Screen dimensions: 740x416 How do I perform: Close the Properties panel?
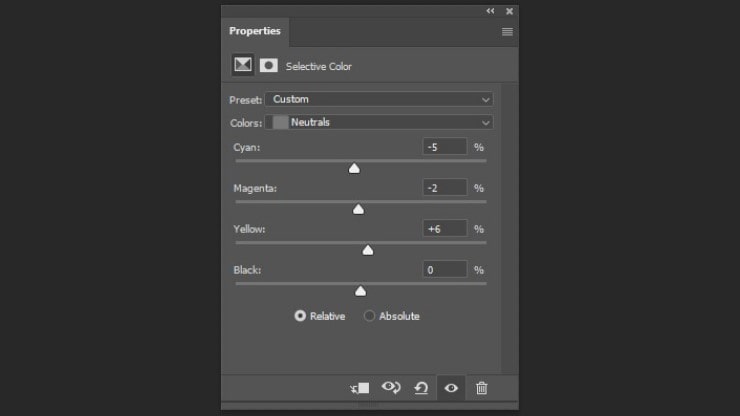510,11
